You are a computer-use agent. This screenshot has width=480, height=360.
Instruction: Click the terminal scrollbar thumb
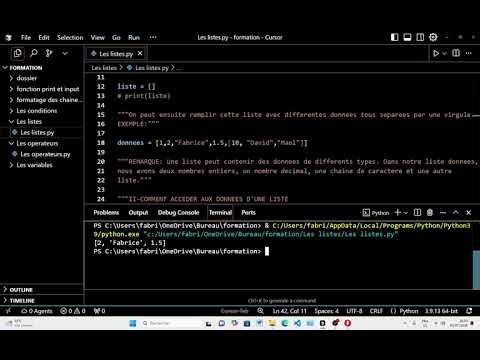click(476, 270)
